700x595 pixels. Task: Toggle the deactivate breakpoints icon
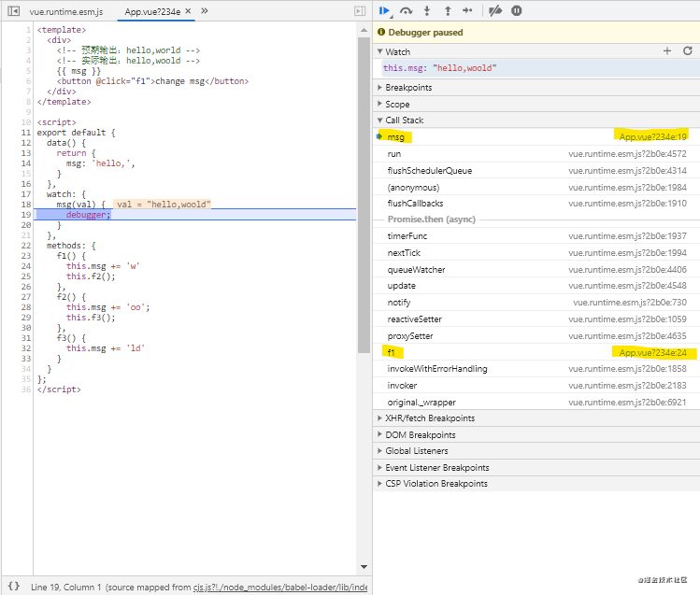pos(495,10)
